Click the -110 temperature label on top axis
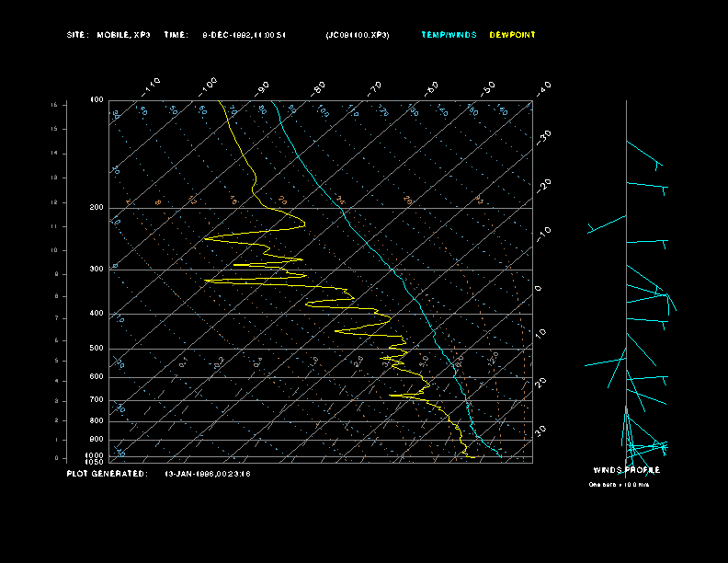This screenshot has width=728, height=563. coord(152,86)
